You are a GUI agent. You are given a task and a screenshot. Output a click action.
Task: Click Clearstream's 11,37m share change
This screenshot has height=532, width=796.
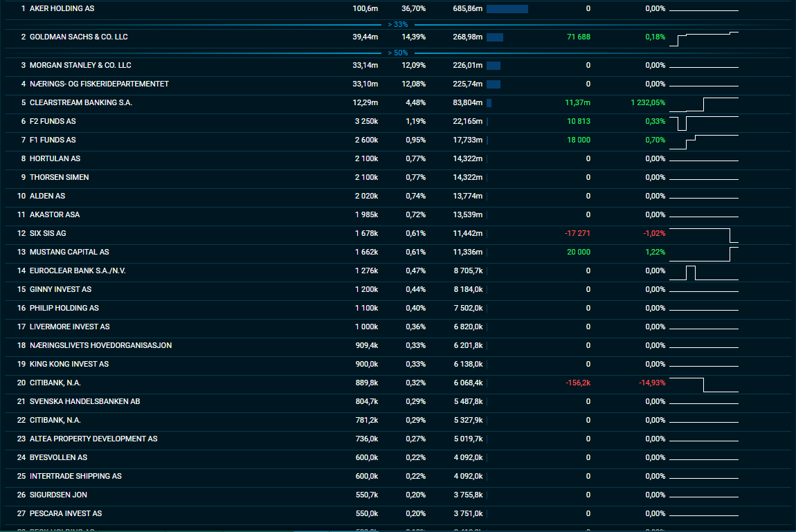coord(578,103)
